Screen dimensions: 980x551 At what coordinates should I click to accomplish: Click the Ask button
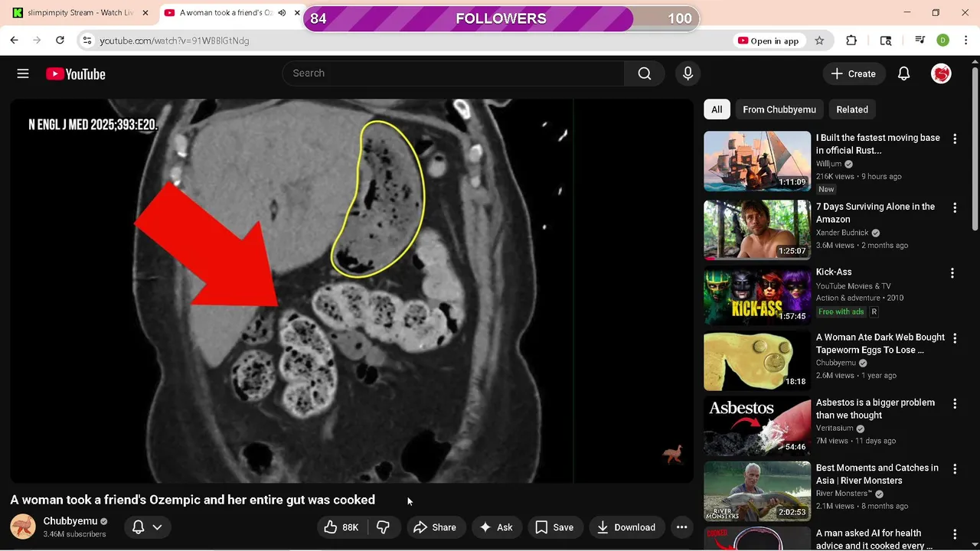pyautogui.click(x=496, y=527)
